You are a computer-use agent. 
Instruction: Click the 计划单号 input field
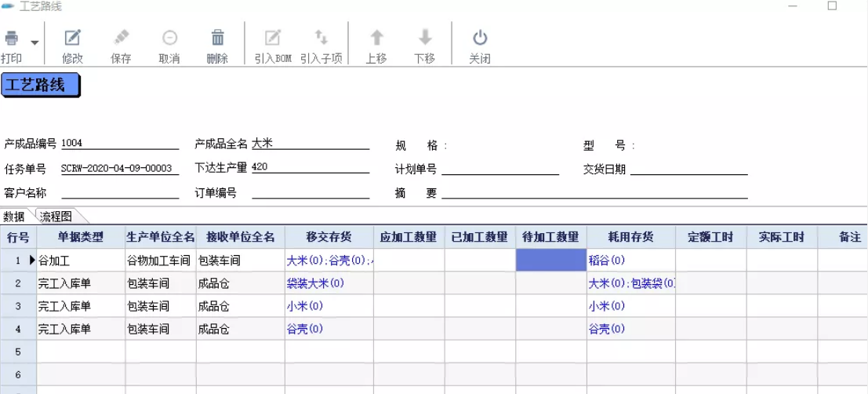(500, 169)
